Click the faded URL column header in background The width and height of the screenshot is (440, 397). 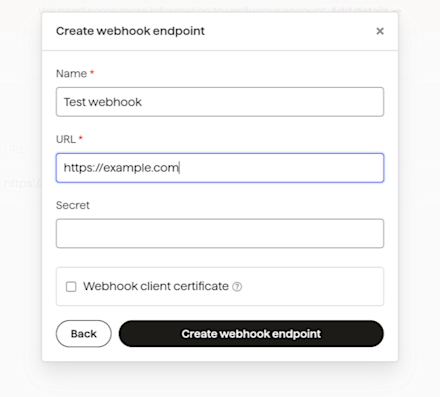coord(14,149)
